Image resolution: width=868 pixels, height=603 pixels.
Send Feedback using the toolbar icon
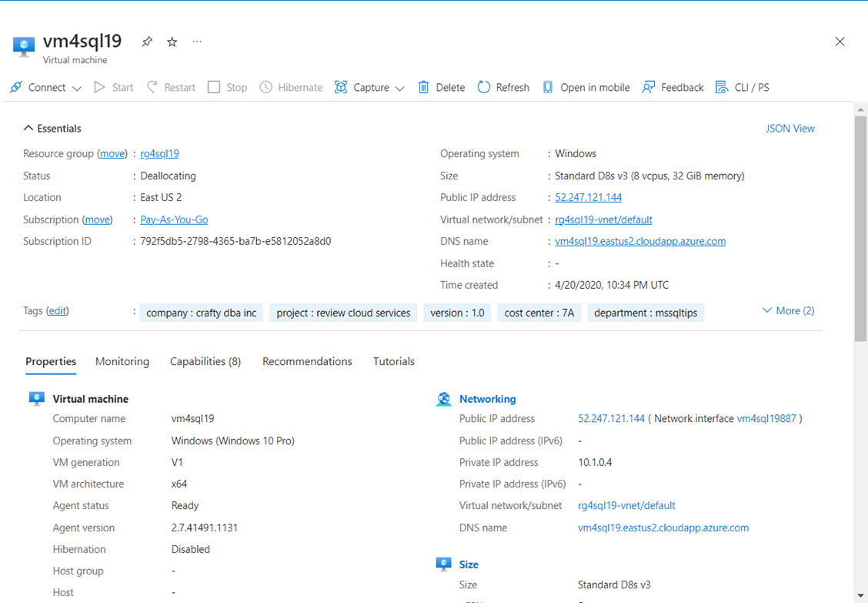tap(649, 87)
